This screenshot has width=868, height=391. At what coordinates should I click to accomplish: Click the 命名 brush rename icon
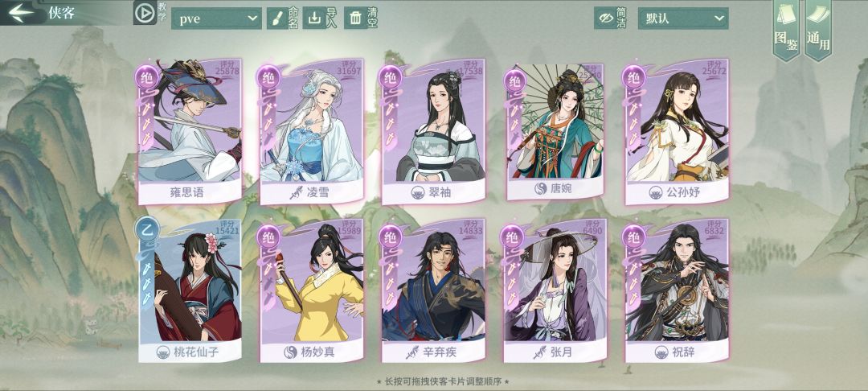pyautogui.click(x=275, y=19)
